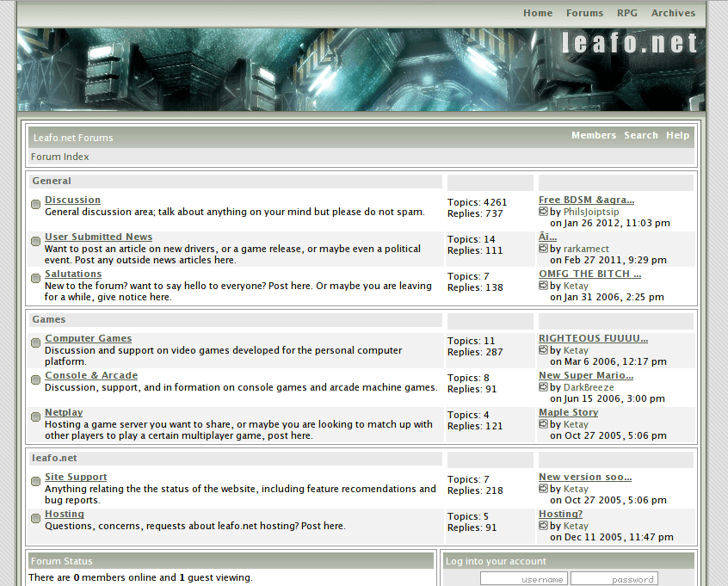Click the last-post arrow icon for Hosting? topic
The image size is (728, 586).
[542, 526]
